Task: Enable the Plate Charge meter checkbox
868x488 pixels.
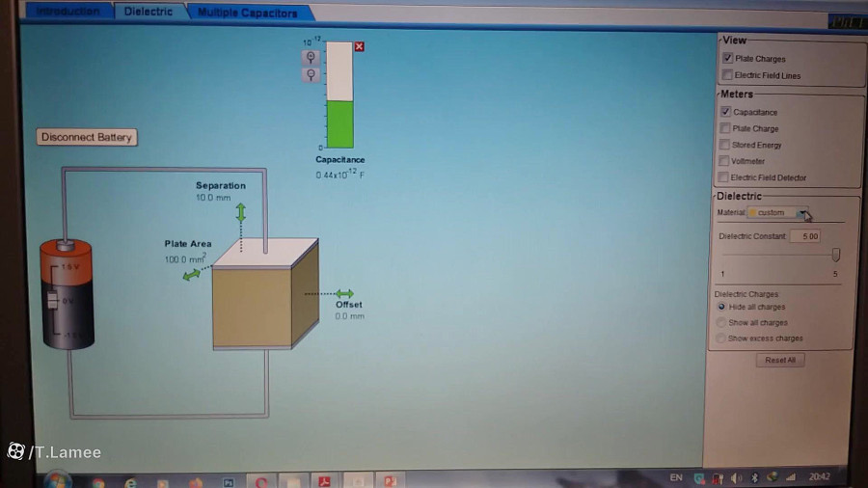Action: 724,128
